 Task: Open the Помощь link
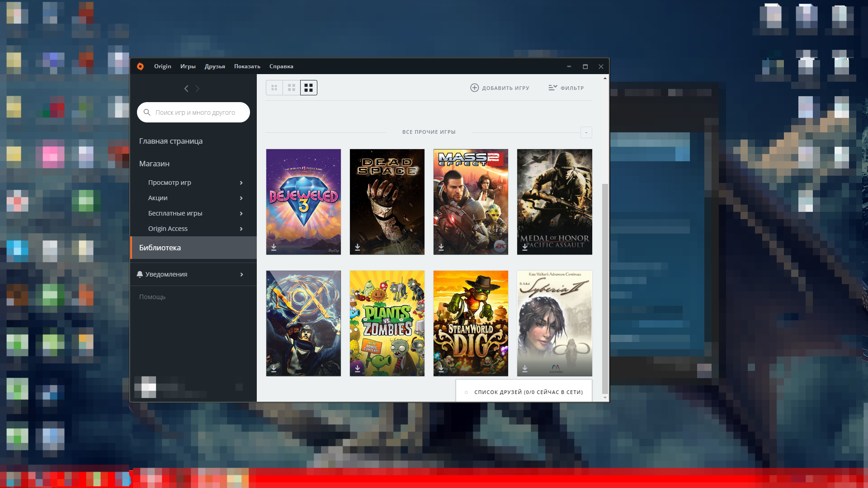tap(152, 297)
